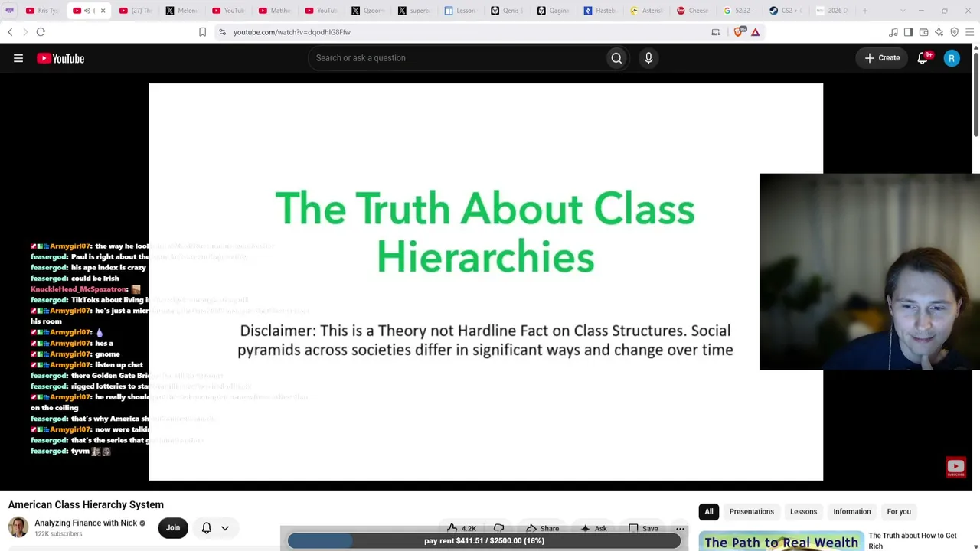Go to YouTube home via logo
The width and height of the screenshot is (980, 551).
60,58
